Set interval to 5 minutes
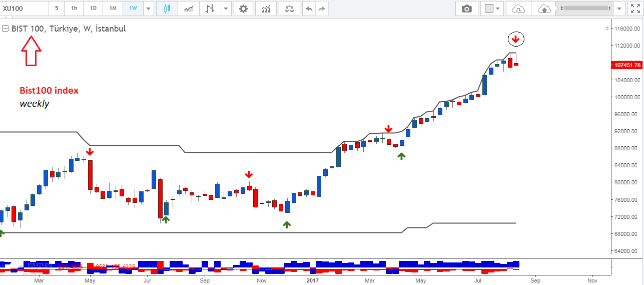Image resolution: width=644 pixels, height=285 pixels. (x=57, y=9)
